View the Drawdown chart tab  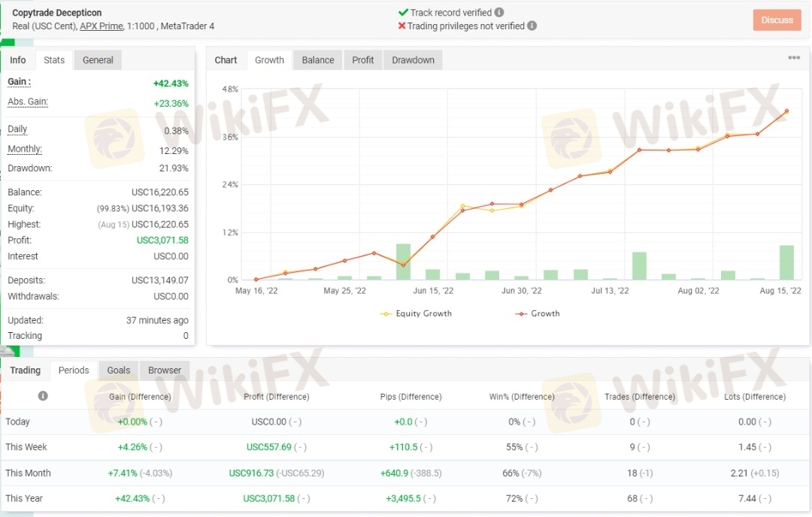point(413,60)
